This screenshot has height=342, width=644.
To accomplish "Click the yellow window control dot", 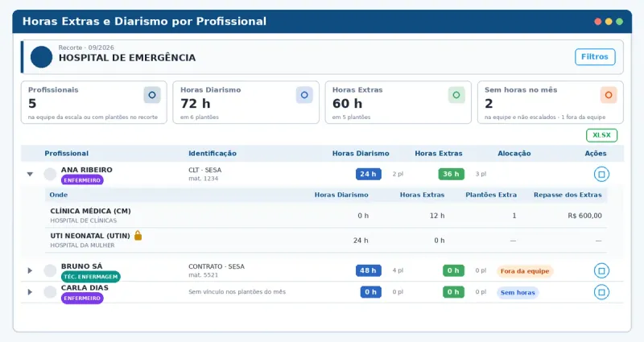I will click(609, 22).
